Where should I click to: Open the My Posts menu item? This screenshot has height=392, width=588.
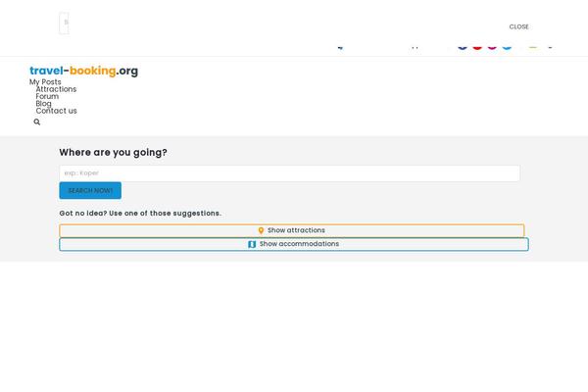pos(45,81)
